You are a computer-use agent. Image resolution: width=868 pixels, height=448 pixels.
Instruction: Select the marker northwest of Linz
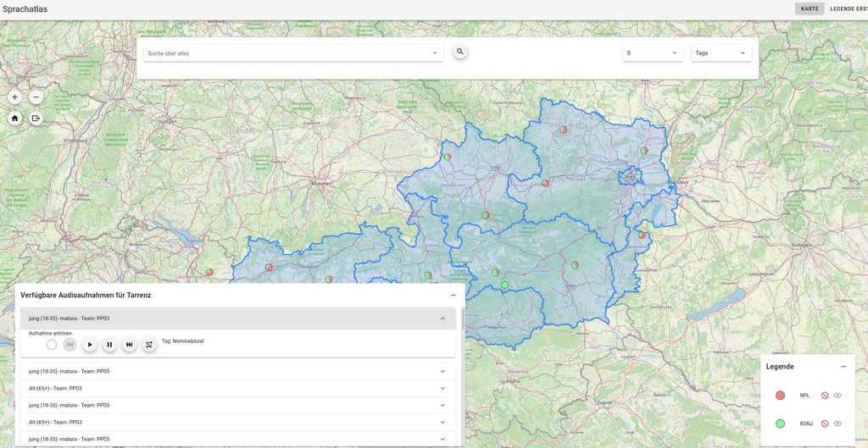pyautogui.click(x=448, y=157)
